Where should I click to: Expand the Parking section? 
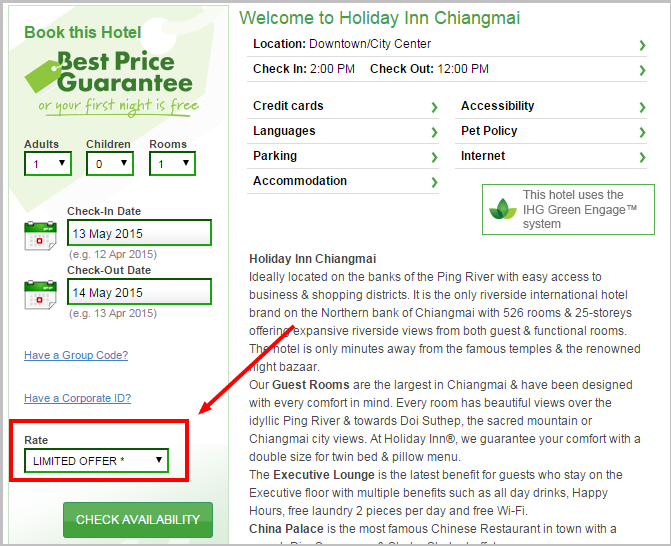click(343, 156)
